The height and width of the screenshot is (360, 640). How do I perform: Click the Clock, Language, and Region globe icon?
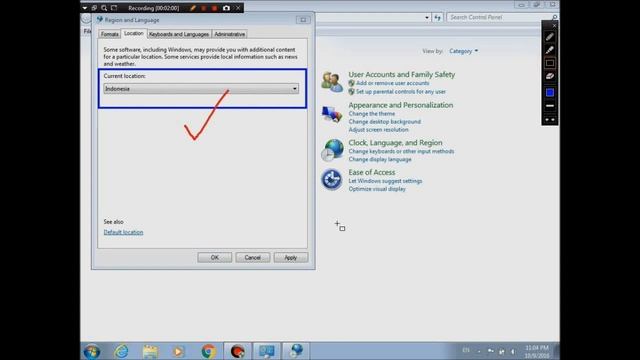point(332,150)
